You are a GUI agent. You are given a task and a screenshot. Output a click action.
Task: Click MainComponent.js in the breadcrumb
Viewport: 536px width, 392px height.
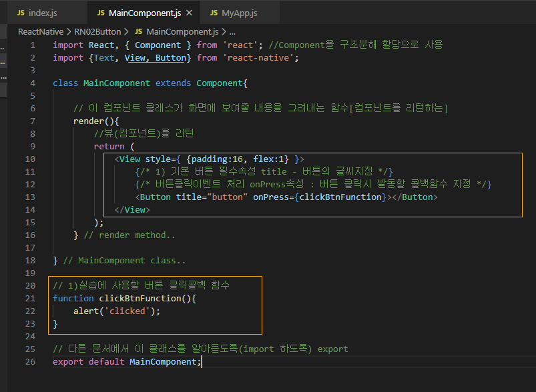[182, 32]
